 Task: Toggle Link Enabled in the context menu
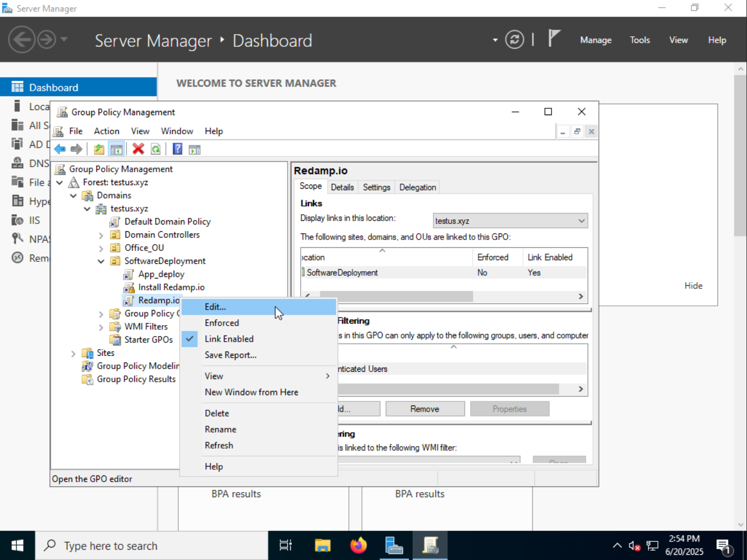(x=259, y=339)
